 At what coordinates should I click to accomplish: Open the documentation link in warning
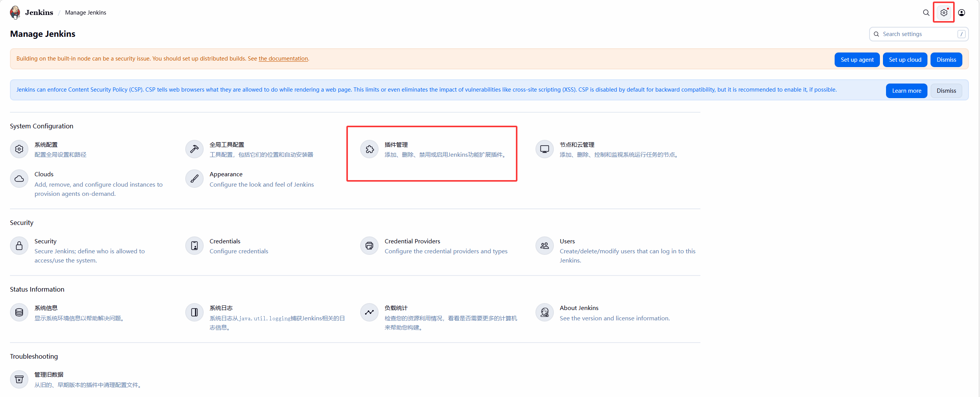[x=283, y=59]
